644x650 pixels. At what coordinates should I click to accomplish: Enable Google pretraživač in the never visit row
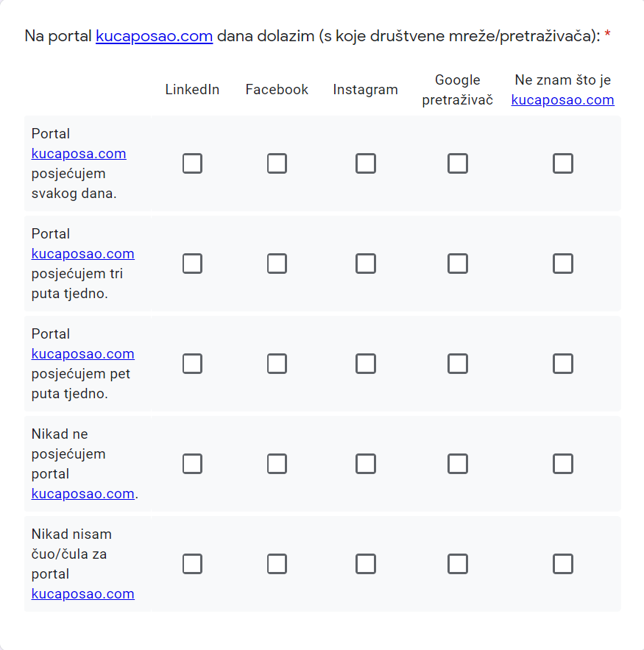point(457,464)
